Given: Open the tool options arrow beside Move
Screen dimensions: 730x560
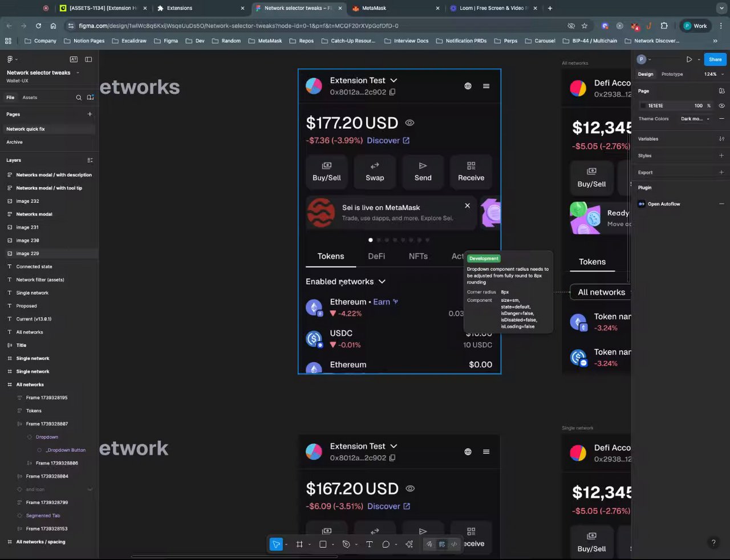Looking at the screenshot, I should pos(286,545).
